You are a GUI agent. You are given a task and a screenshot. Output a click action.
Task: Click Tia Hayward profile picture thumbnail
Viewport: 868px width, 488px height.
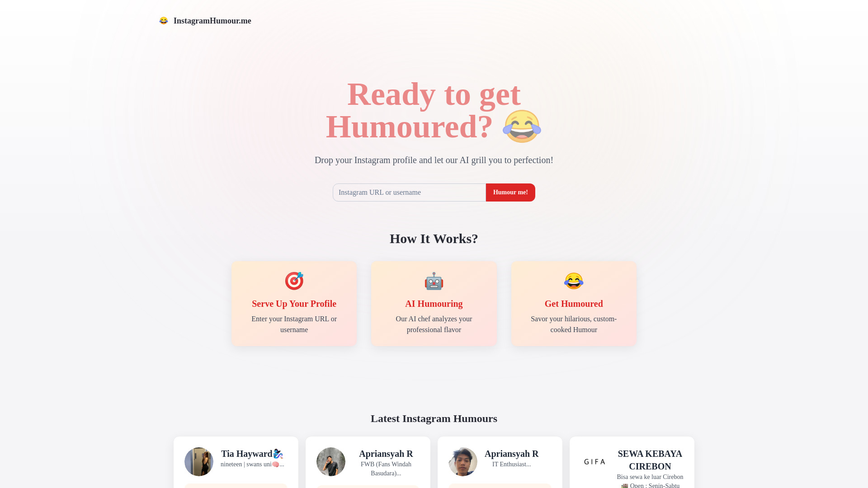pyautogui.click(x=199, y=462)
